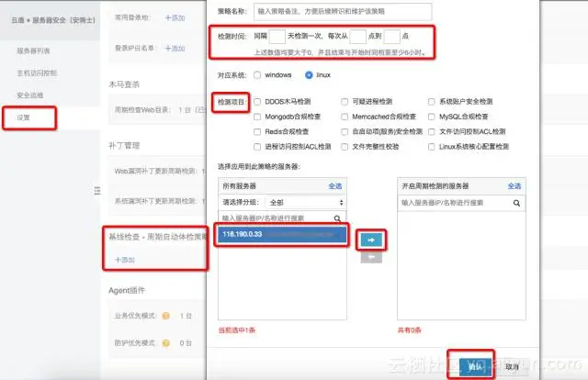
Task: Check the Mongodb合规检查 checkbox
Action: [257, 117]
